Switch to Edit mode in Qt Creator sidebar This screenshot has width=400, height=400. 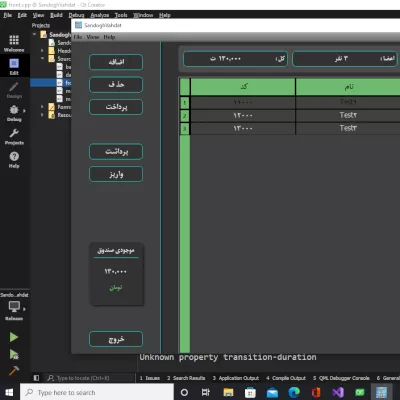pos(14,66)
